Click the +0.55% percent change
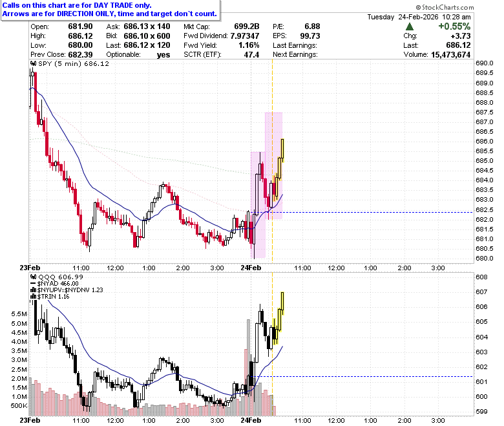 (454, 27)
